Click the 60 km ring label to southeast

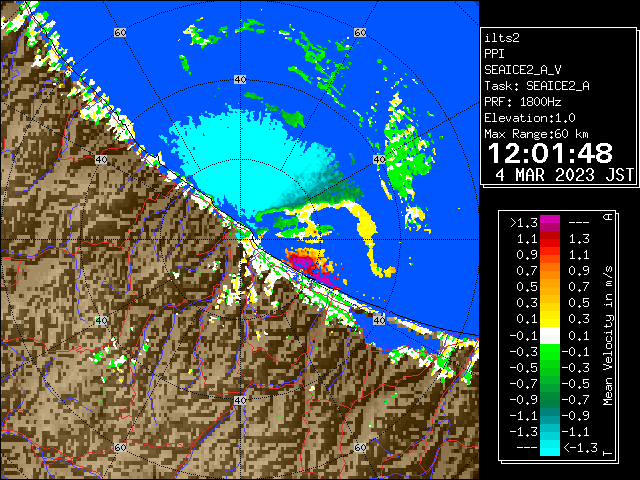360,447
